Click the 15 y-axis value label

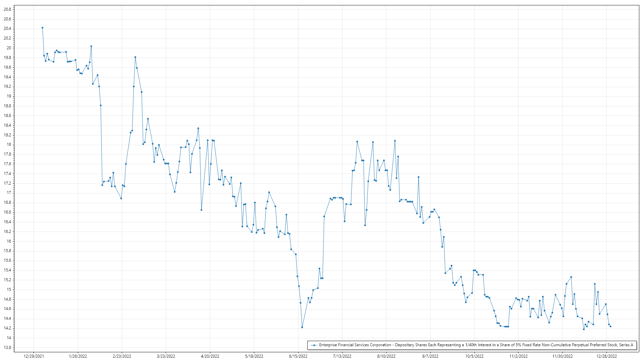[x=9, y=290]
